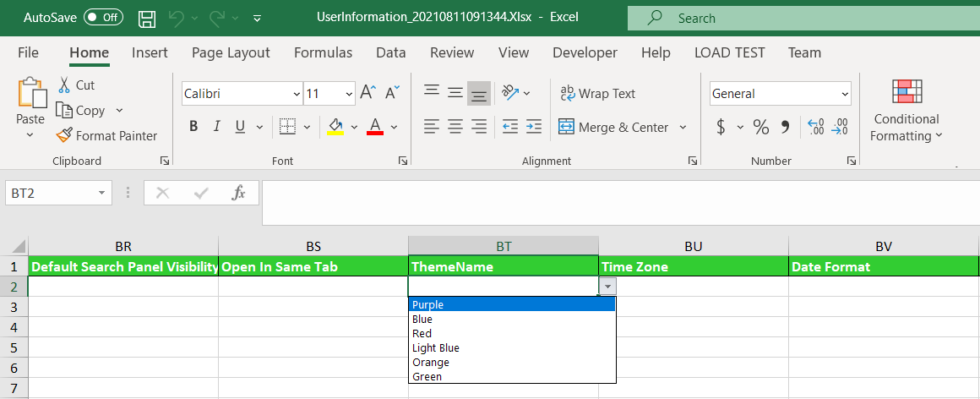This screenshot has height=399, width=980.
Task: Open the General number format dropdown
Action: click(844, 94)
